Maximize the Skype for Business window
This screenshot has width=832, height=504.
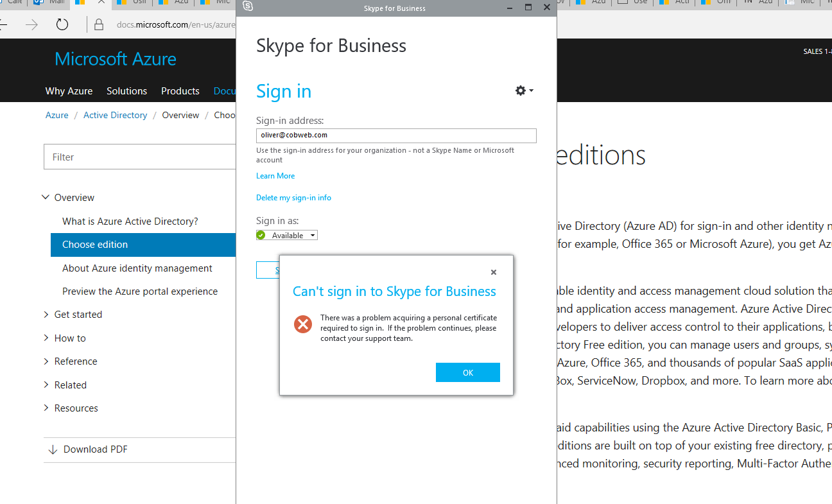(x=528, y=8)
